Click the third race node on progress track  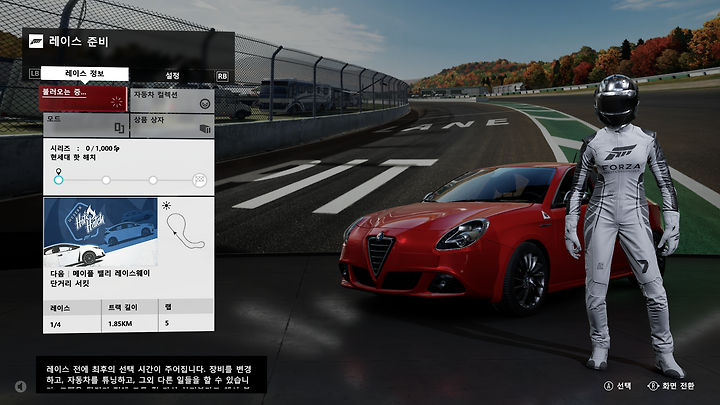153,180
